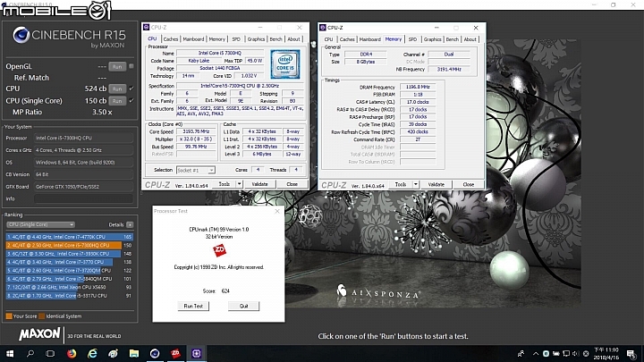Click Validate in left CPU-Z window
The height and width of the screenshot is (362, 644).
tap(259, 184)
